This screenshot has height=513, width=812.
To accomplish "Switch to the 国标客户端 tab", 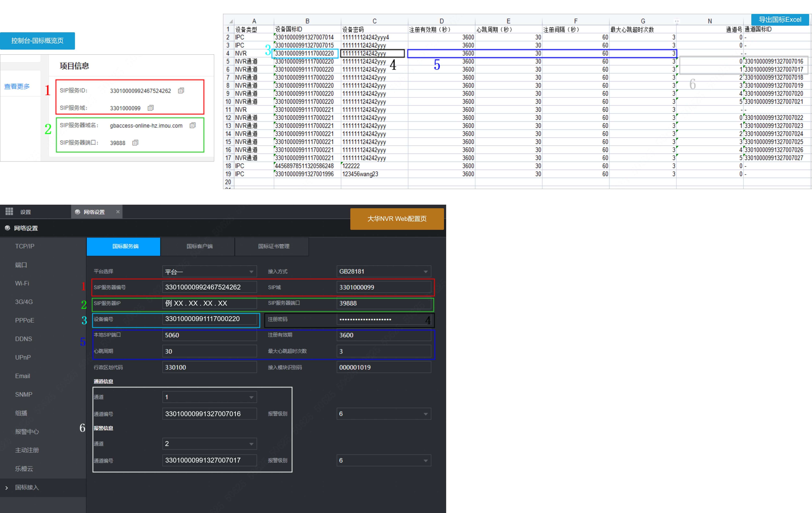I will point(199,246).
